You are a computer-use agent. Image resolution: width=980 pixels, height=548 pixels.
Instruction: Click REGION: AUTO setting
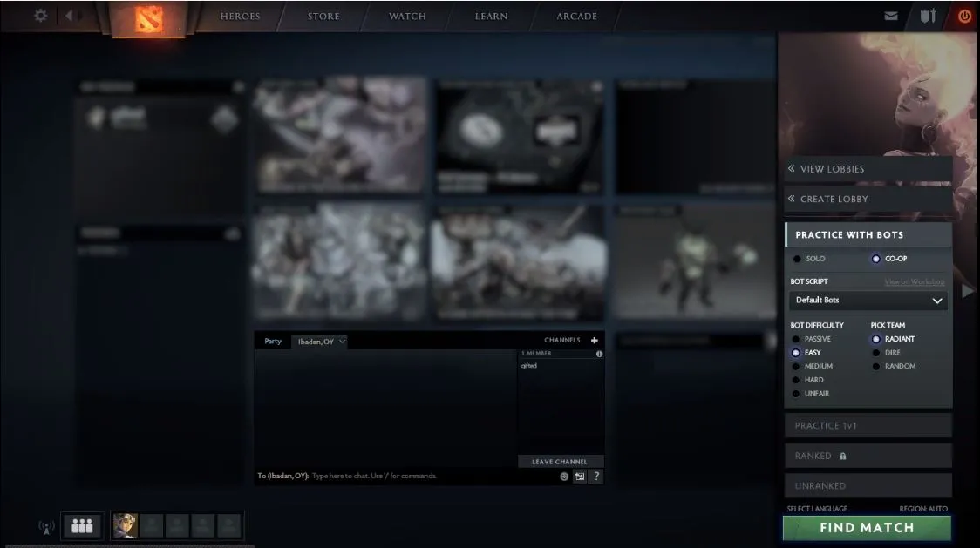[923, 509]
